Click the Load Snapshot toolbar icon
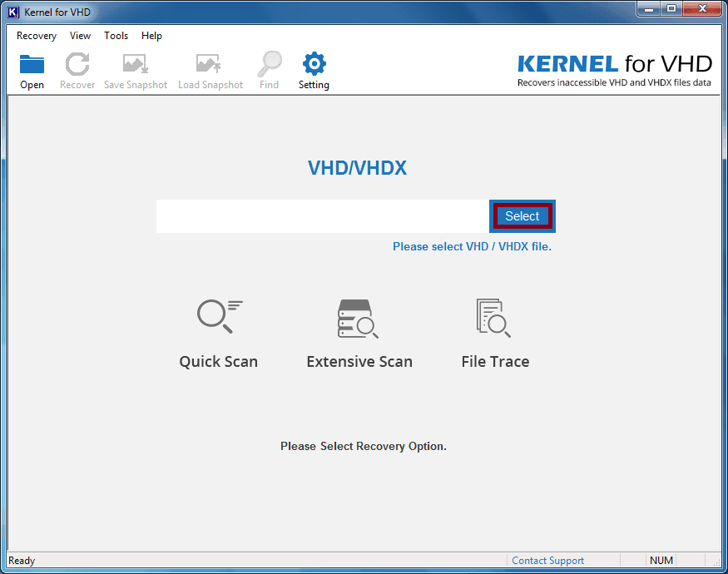 tap(209, 64)
